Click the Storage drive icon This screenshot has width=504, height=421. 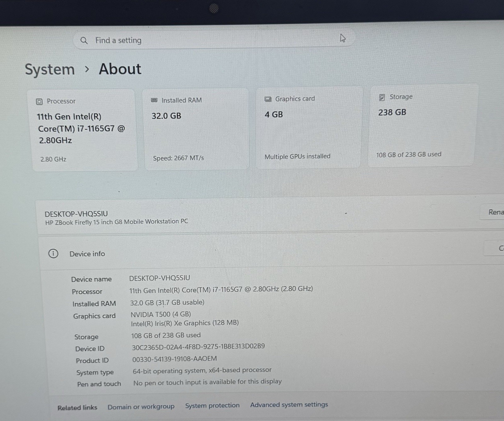pyautogui.click(x=382, y=98)
